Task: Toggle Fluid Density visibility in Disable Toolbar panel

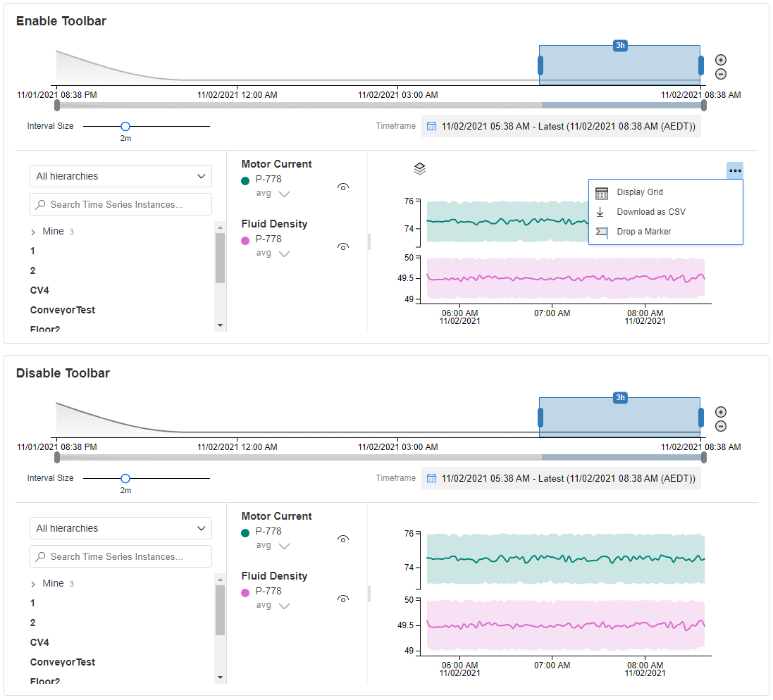Action: point(343,599)
